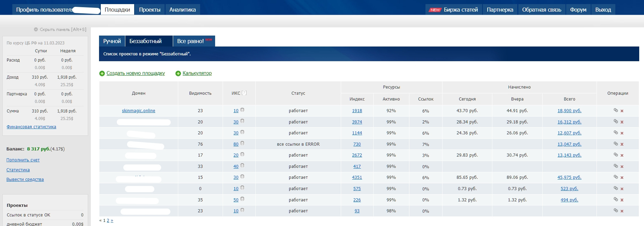
Task: Click delete X in the 523 руб. row
Action: (x=622, y=189)
